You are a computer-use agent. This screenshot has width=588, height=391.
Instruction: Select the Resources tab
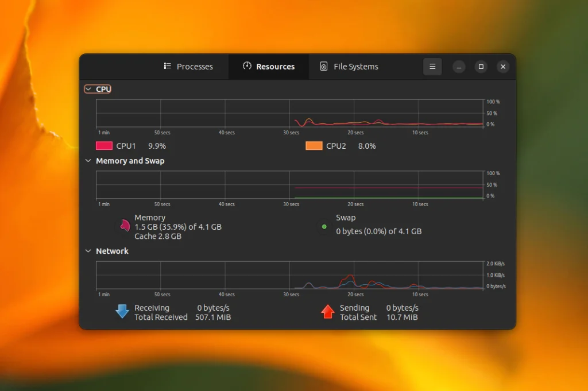(269, 67)
